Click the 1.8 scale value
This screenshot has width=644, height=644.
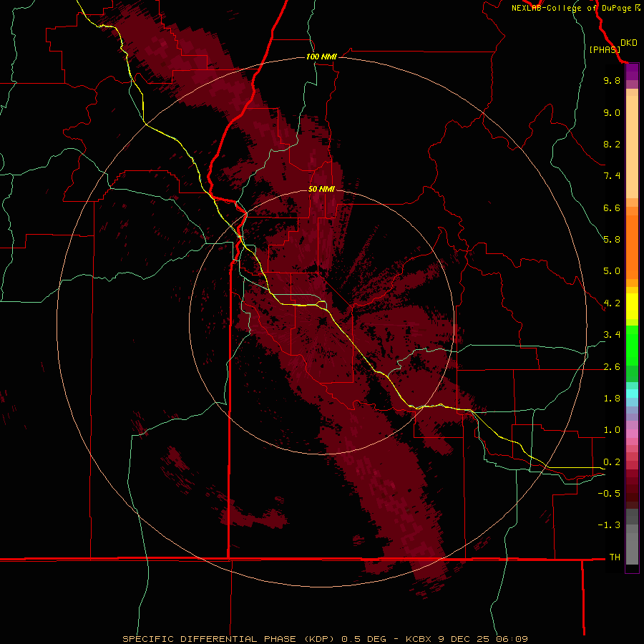[612, 399]
